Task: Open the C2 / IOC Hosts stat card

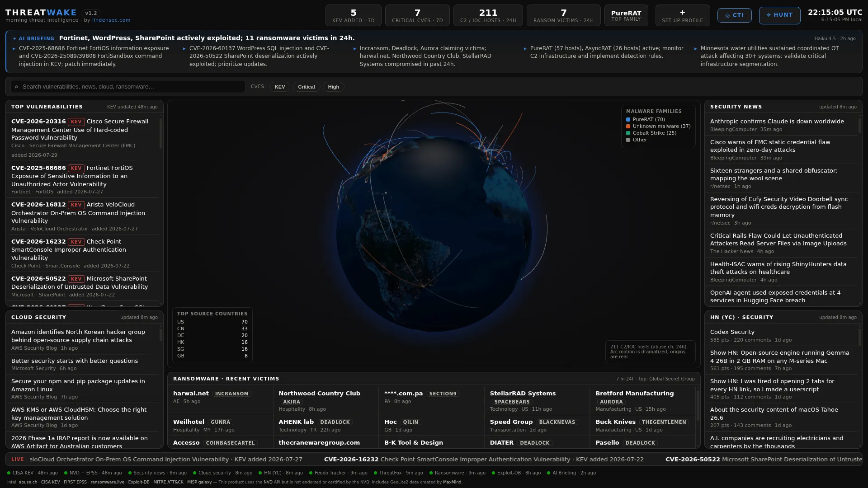Action: [488, 15]
